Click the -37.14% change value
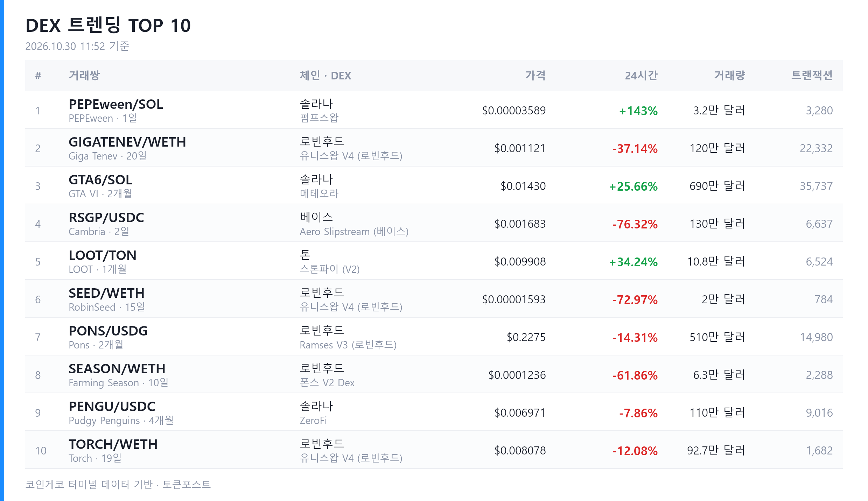 tap(635, 149)
